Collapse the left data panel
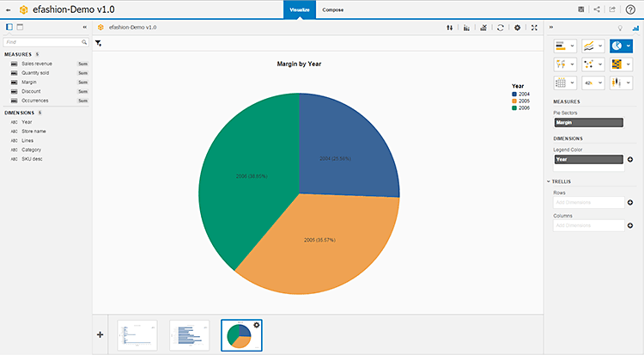 [84, 28]
